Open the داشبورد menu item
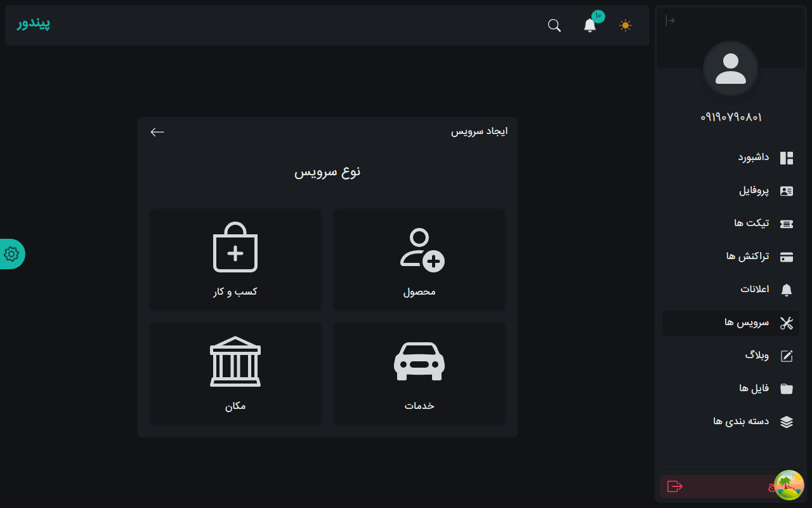The height and width of the screenshot is (508, 812). pyautogui.click(x=731, y=157)
